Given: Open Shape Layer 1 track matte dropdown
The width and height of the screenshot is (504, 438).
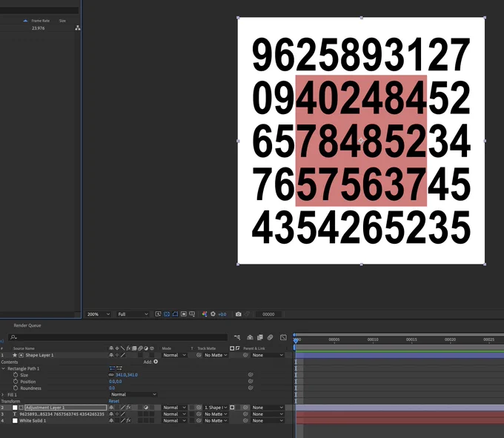Looking at the screenshot, I should pos(216,355).
